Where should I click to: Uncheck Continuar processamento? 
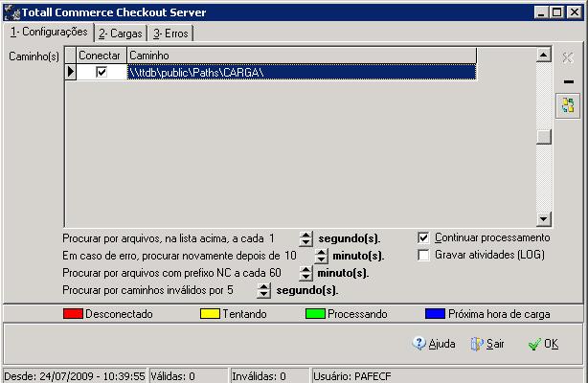(424, 237)
